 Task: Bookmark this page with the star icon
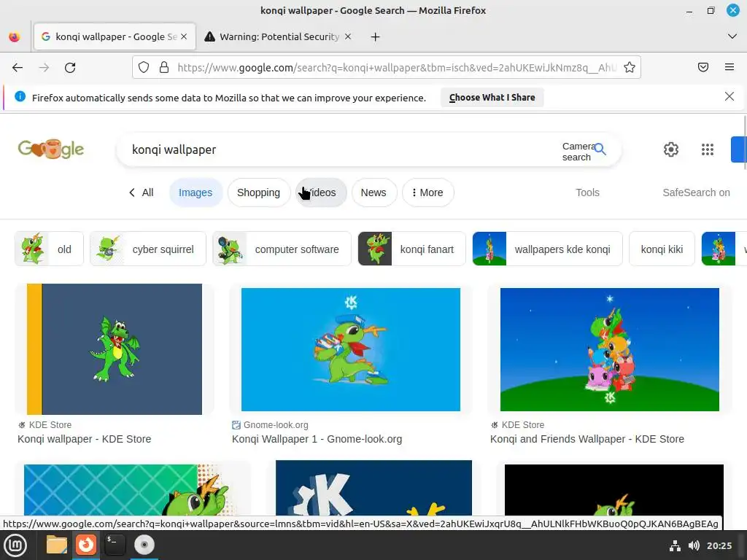630,68
